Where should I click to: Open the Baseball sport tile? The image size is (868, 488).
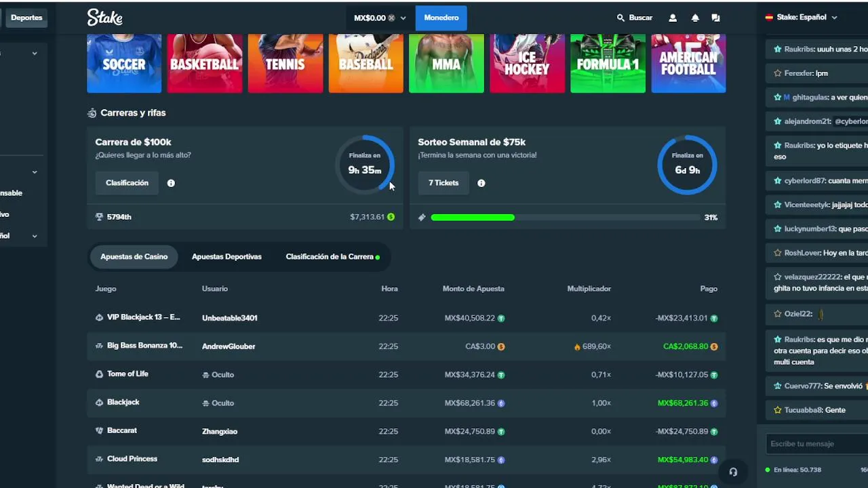[x=366, y=63]
